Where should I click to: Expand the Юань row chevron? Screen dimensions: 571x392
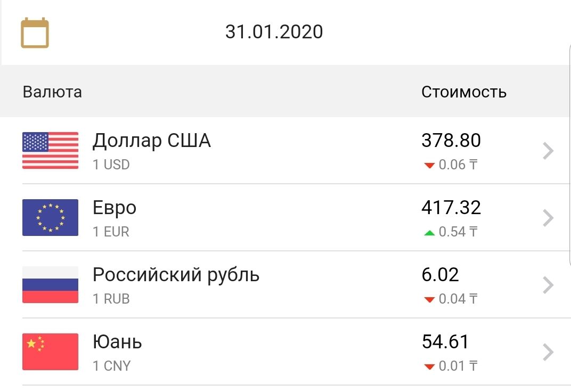pos(548,352)
